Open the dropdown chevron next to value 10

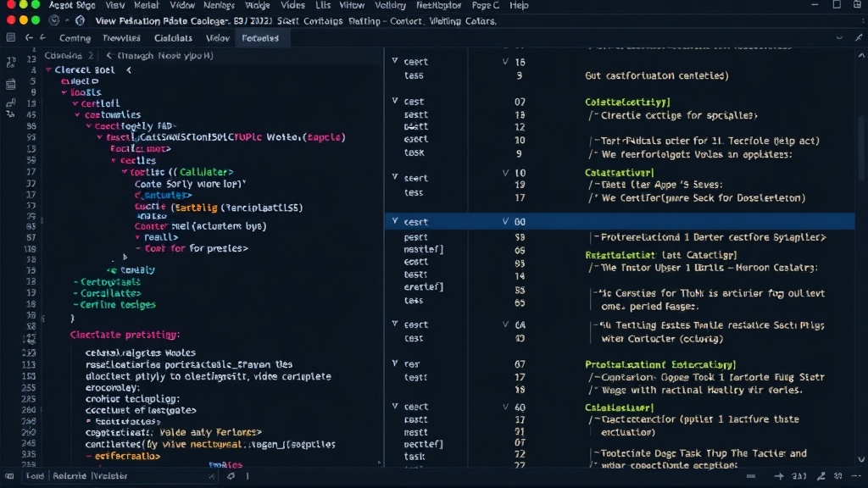click(505, 173)
